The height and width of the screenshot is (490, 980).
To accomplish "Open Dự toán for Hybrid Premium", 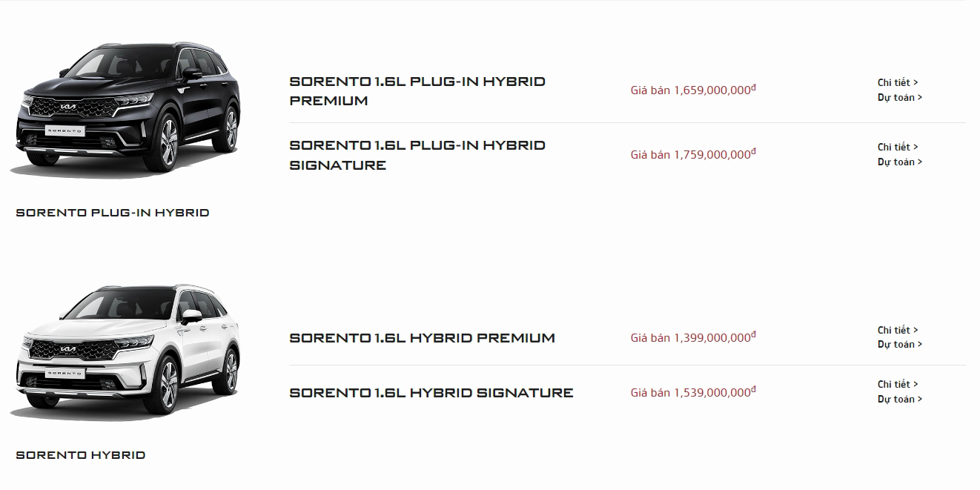I will [900, 345].
